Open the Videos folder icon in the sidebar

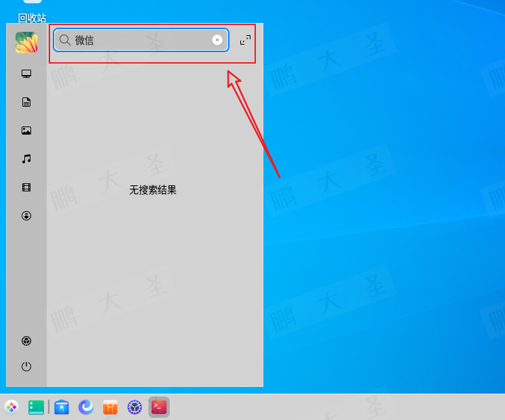click(26, 187)
